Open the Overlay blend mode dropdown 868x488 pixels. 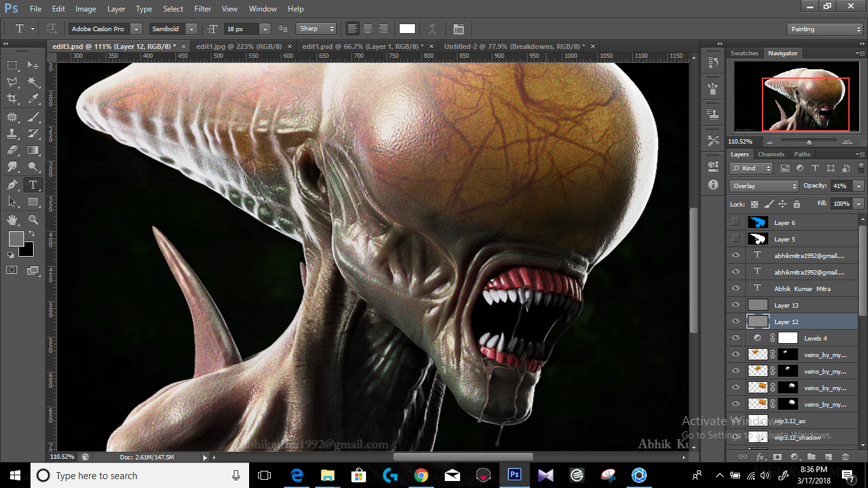coord(764,186)
